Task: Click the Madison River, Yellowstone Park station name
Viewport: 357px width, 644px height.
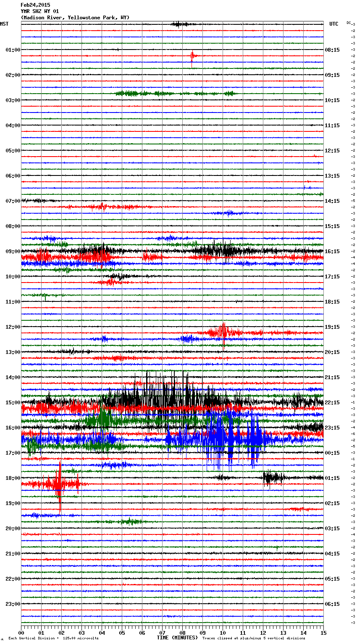Action: tap(75, 18)
